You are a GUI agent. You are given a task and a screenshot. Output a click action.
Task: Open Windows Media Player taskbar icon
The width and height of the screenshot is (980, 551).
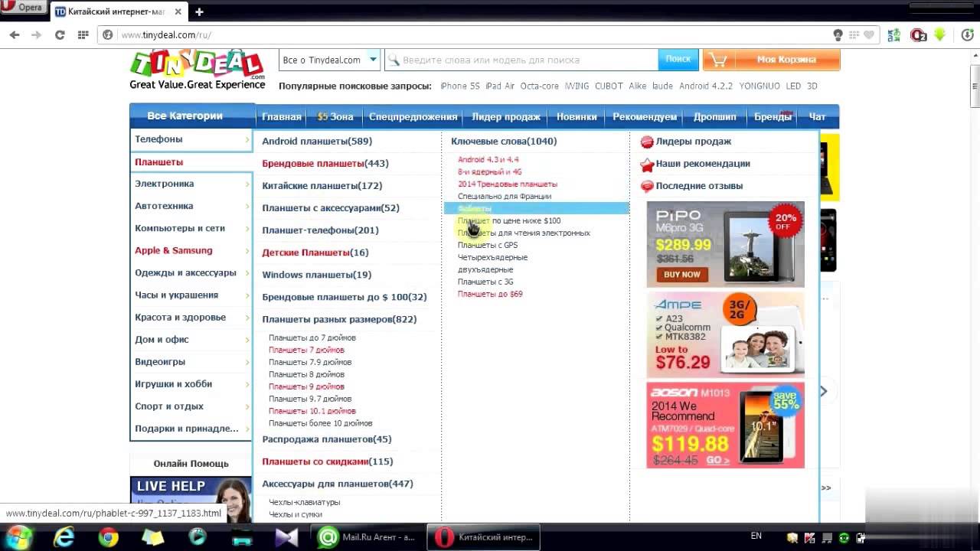pyautogui.click(x=198, y=537)
